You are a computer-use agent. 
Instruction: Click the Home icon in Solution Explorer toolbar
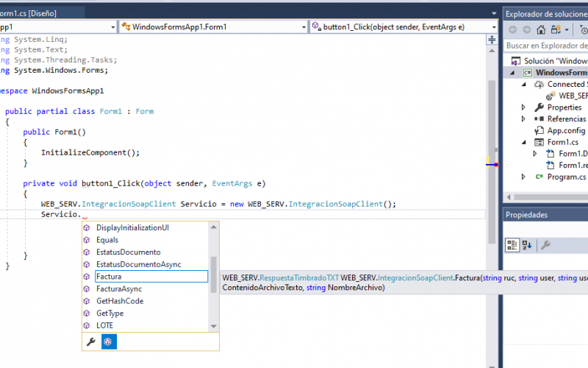click(x=541, y=30)
